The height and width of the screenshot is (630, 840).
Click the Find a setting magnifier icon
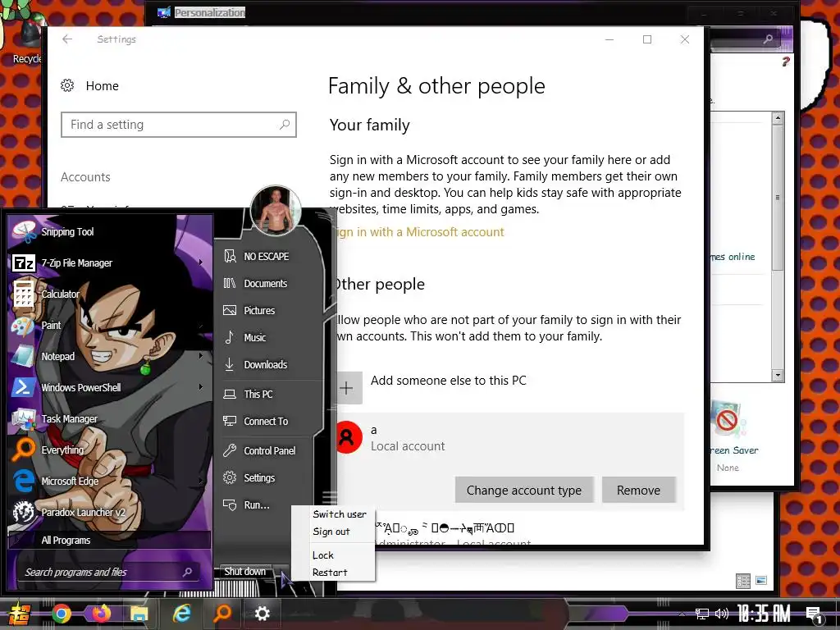(x=285, y=125)
